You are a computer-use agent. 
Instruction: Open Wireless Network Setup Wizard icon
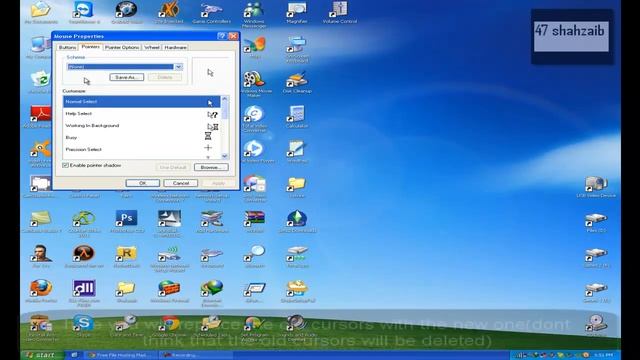(x=169, y=258)
